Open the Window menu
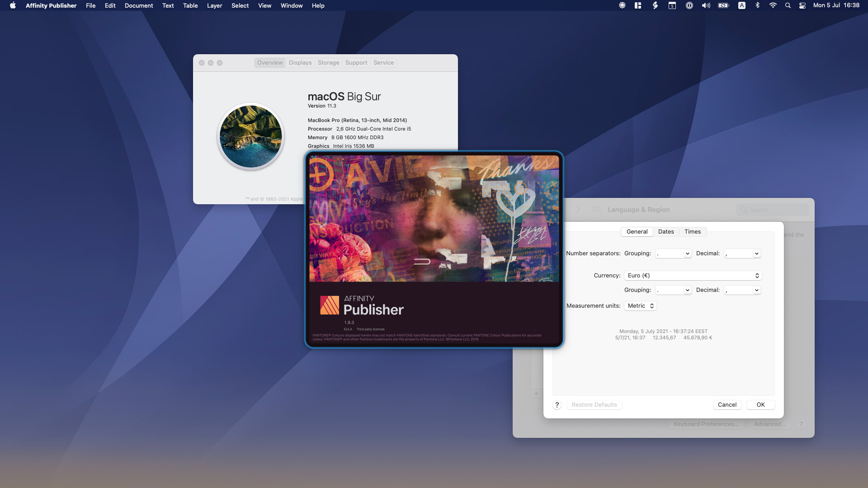868x488 pixels. [x=292, y=5]
